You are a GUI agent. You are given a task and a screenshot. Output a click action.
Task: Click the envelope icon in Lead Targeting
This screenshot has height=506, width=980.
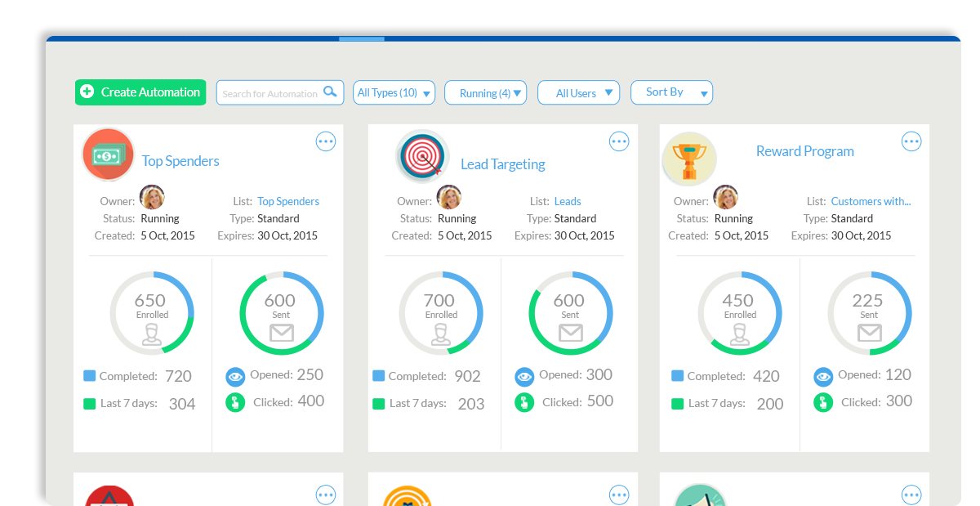coord(571,332)
